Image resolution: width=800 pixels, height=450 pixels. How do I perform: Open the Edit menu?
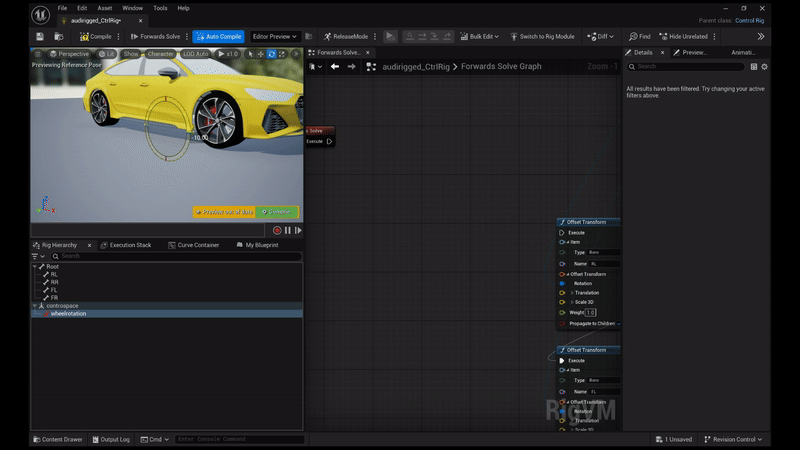point(82,8)
